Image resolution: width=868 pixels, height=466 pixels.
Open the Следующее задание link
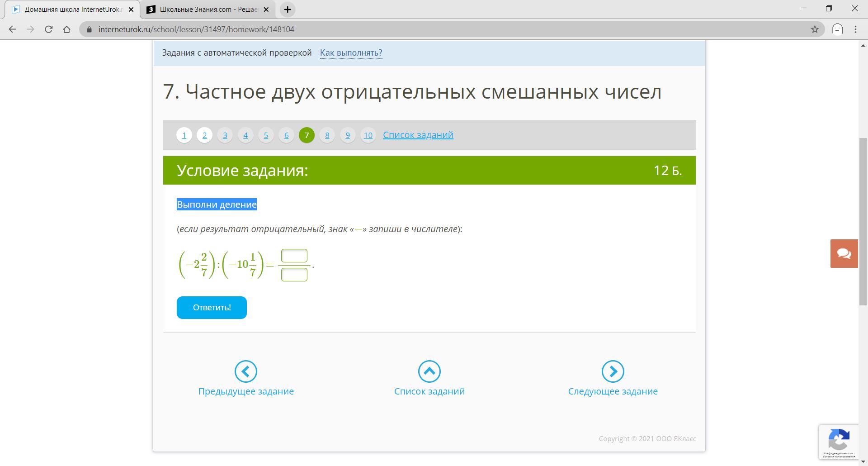coord(613,391)
